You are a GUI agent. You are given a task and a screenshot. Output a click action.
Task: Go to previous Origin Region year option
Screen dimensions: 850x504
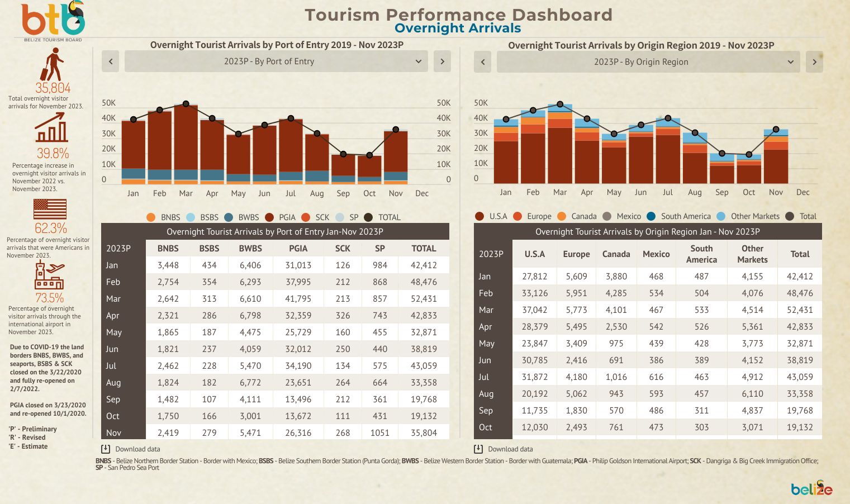(483, 62)
